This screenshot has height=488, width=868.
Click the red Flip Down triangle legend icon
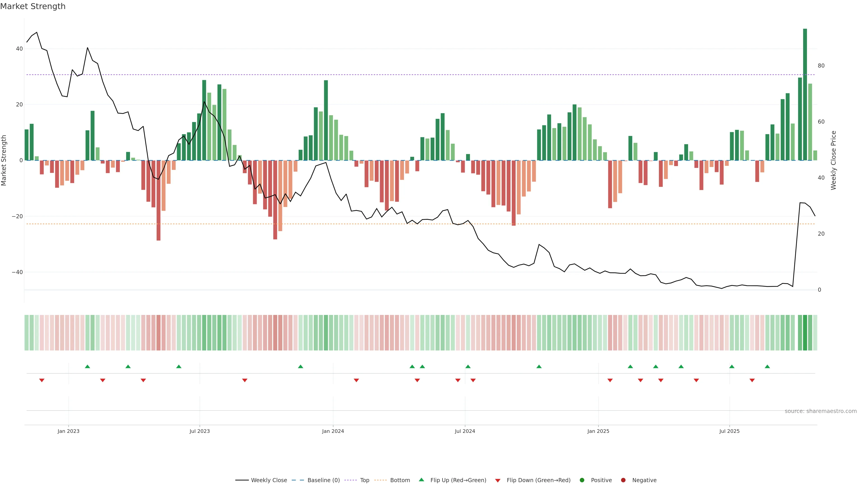498,481
